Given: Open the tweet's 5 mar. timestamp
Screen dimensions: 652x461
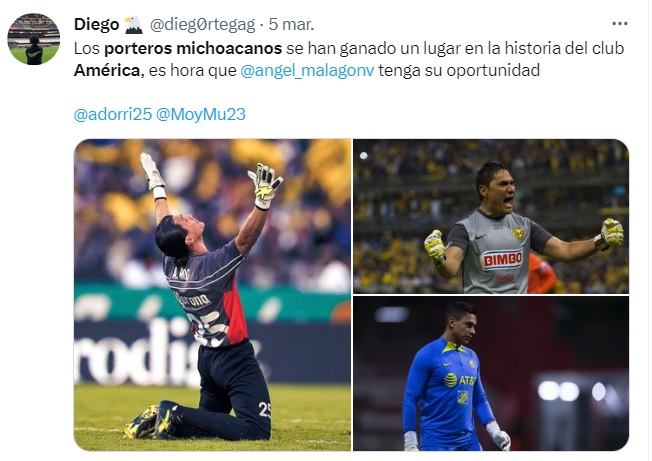Looking at the screenshot, I should point(291,25).
